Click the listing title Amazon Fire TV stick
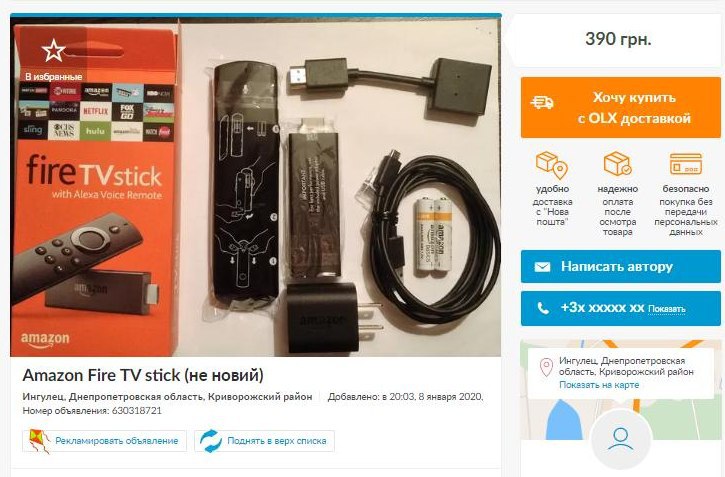Screen dimensions: 725x477 pos(143,375)
